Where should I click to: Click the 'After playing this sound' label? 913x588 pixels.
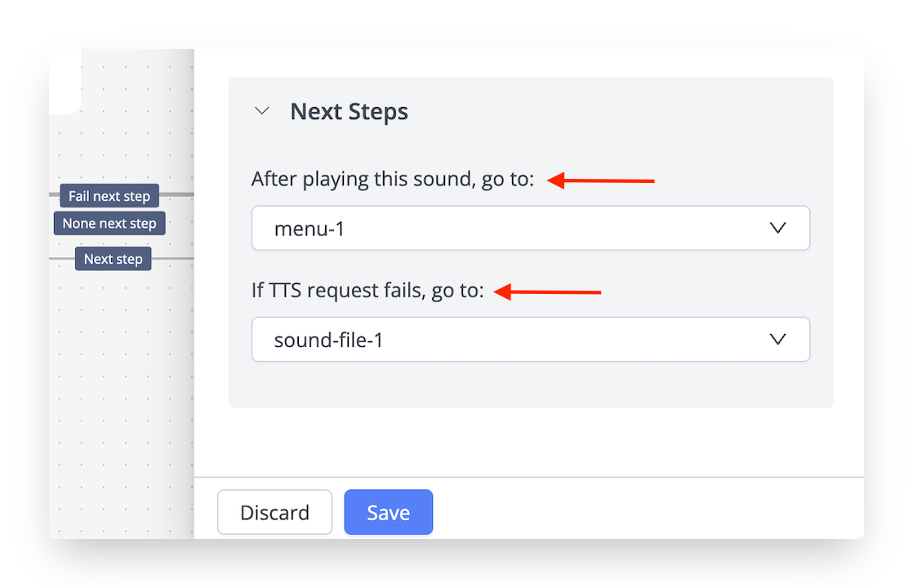pyautogui.click(x=392, y=179)
